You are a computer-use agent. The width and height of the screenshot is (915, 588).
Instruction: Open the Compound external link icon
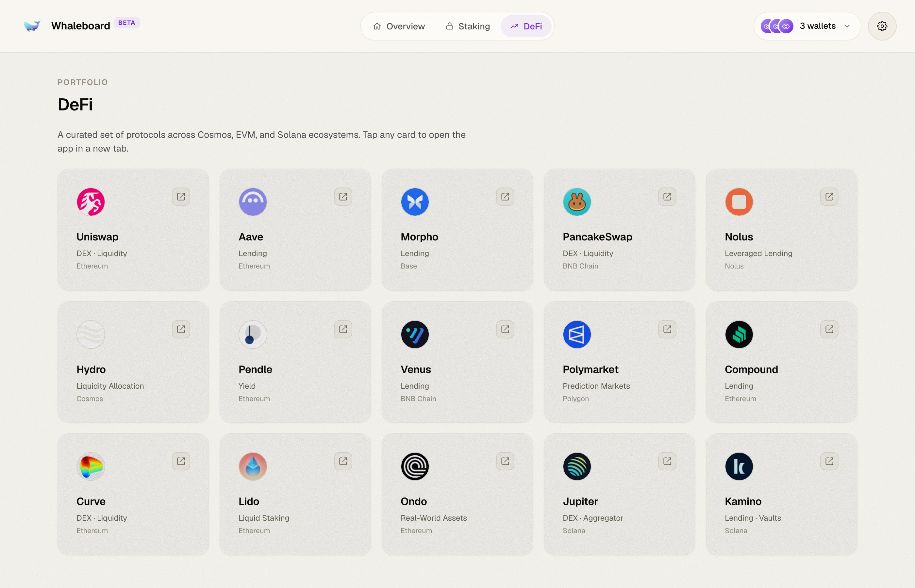pos(829,329)
